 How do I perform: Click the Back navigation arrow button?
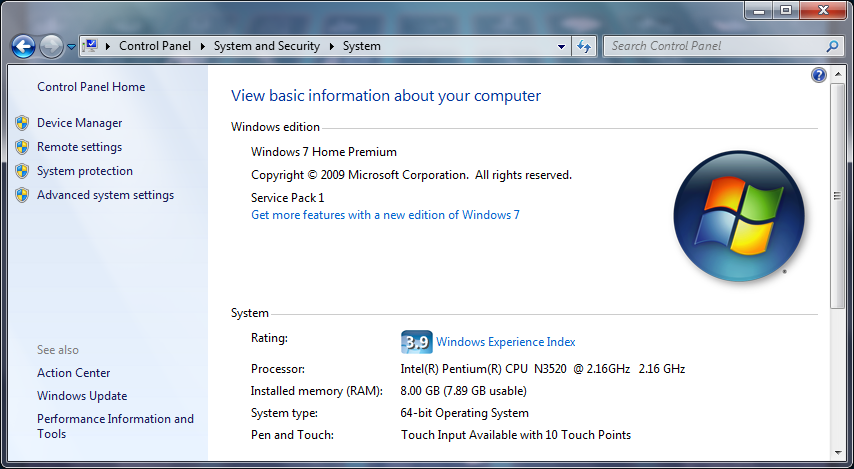click(23, 47)
